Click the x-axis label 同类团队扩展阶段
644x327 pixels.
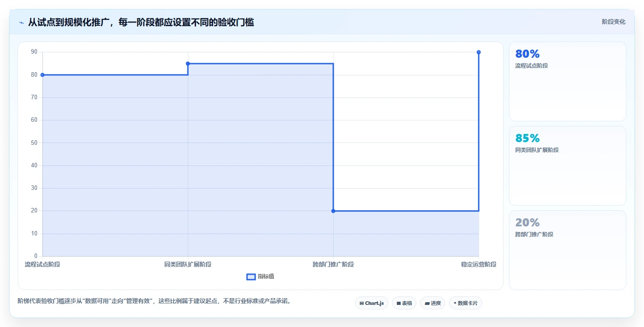tap(188, 264)
